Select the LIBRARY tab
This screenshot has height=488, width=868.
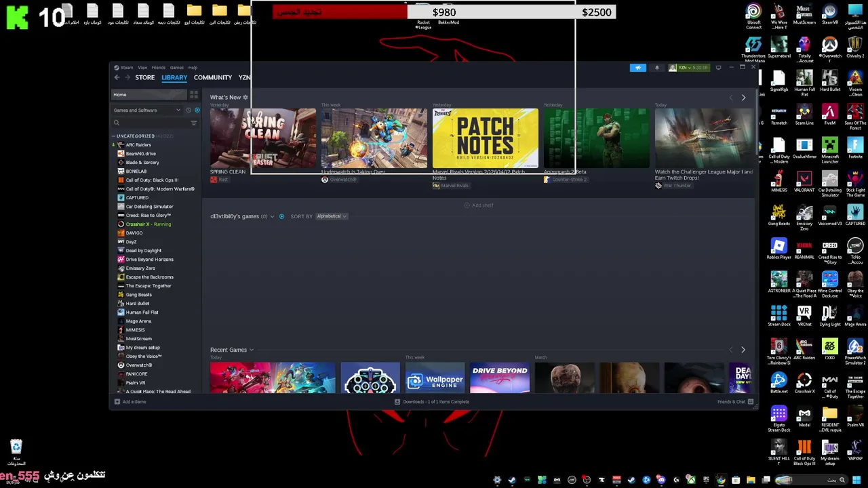click(x=174, y=77)
